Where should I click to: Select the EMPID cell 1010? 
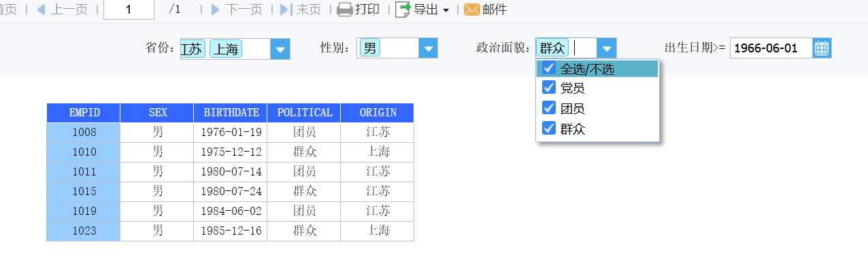(x=83, y=152)
